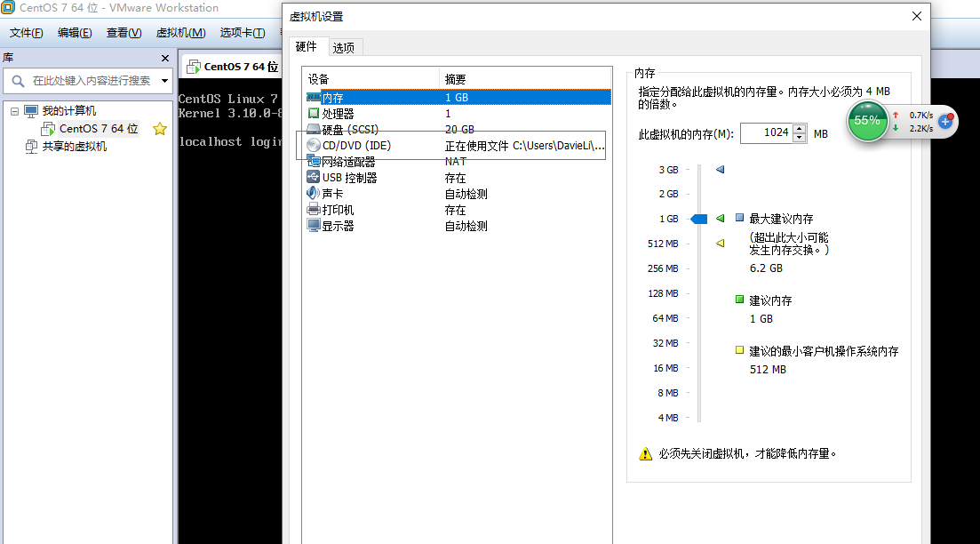Select the processor (处理器) chip icon
Image resolution: width=980 pixels, height=544 pixels.
click(313, 113)
